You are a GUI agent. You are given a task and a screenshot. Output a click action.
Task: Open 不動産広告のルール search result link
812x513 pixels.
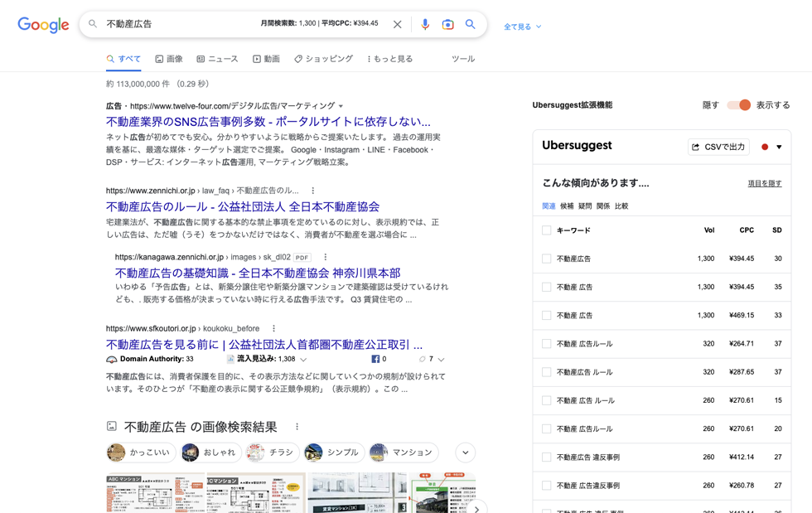pos(242,206)
